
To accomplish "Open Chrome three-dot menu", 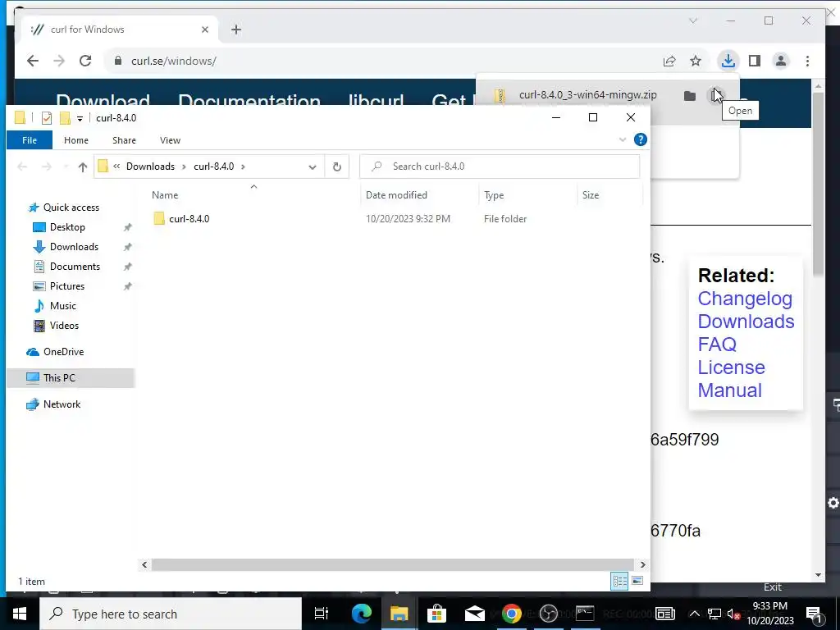I will click(807, 61).
